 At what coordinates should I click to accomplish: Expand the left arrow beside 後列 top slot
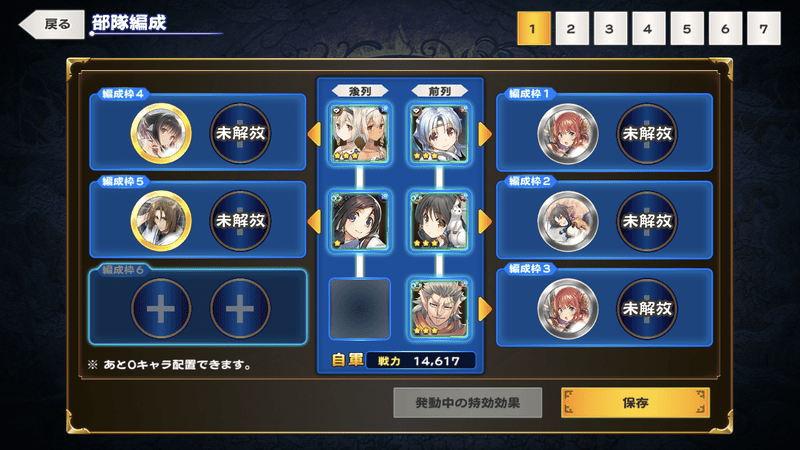tap(314, 134)
